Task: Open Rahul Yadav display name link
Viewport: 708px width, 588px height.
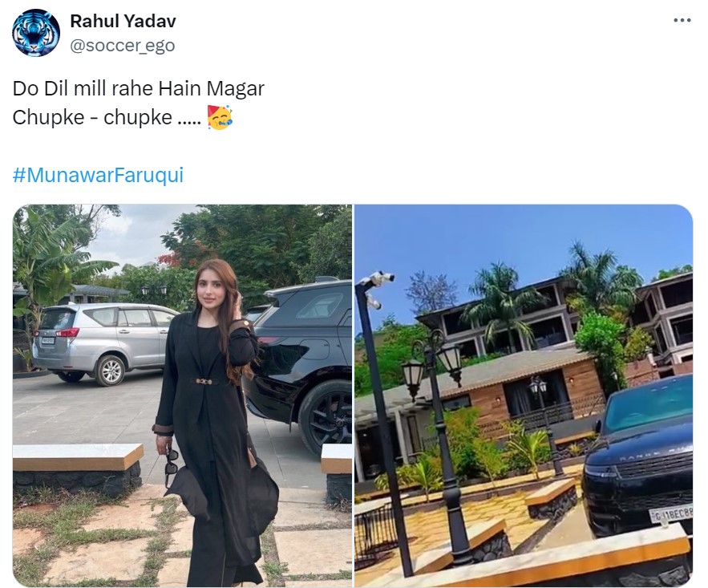Action: (123, 21)
